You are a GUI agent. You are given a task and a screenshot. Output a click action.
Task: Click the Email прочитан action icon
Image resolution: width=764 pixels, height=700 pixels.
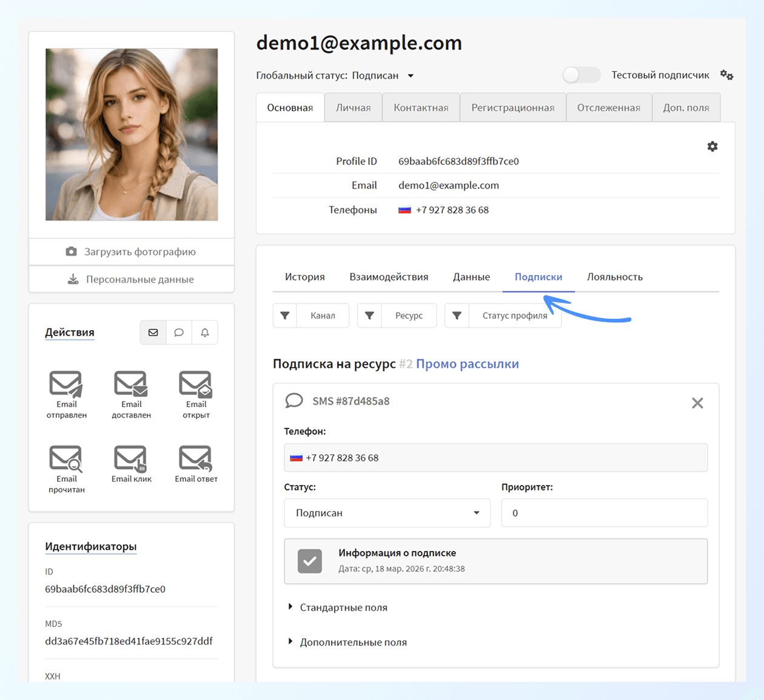(x=66, y=459)
